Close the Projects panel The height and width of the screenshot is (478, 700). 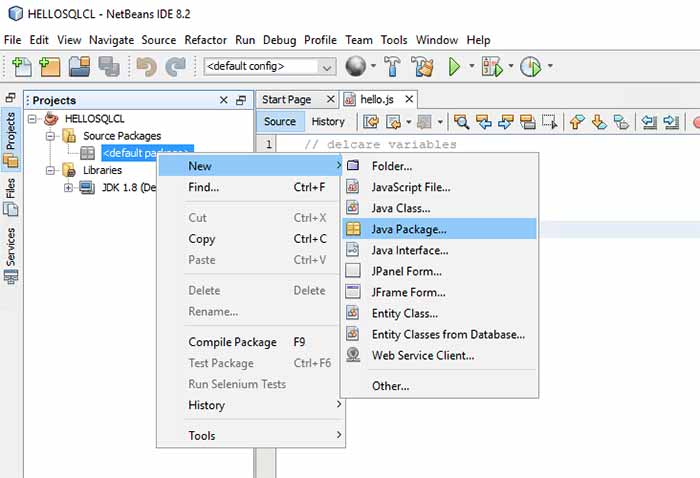pyautogui.click(x=224, y=100)
